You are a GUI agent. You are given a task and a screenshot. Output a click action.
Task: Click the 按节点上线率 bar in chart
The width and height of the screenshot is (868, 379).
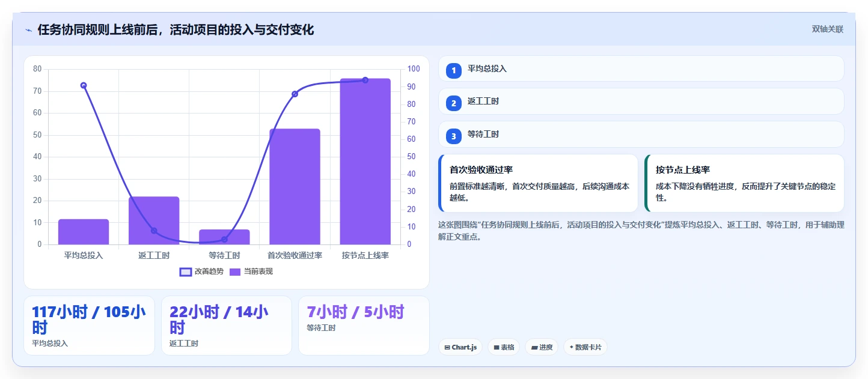click(x=365, y=162)
